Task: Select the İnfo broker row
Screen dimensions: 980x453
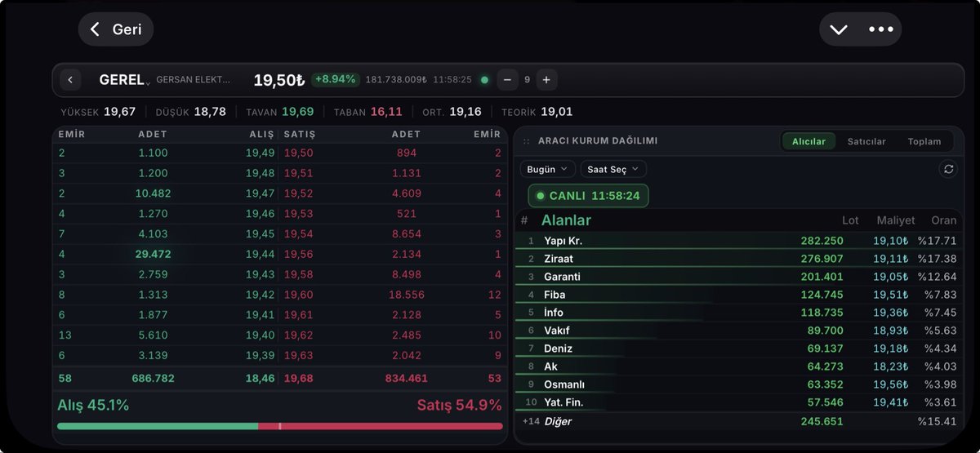Action: 739,313
